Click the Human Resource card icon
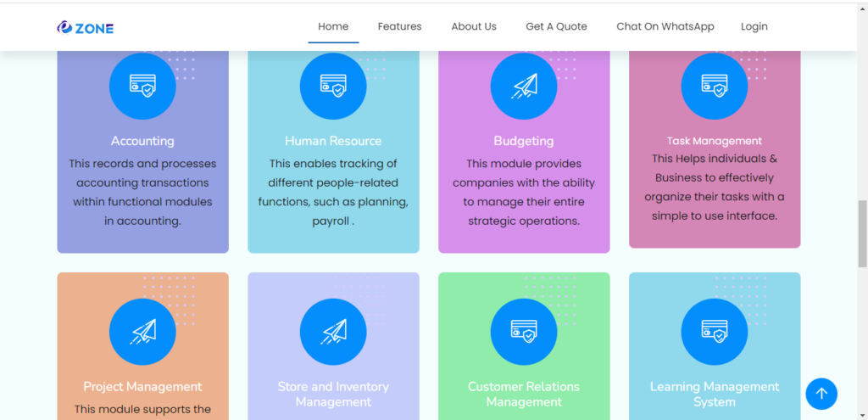Screen dimensions: 868x420 pos(333,87)
